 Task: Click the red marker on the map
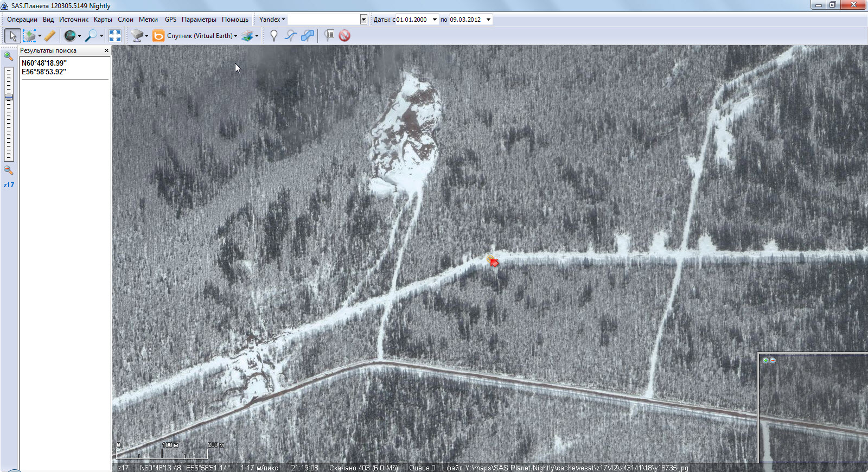493,262
